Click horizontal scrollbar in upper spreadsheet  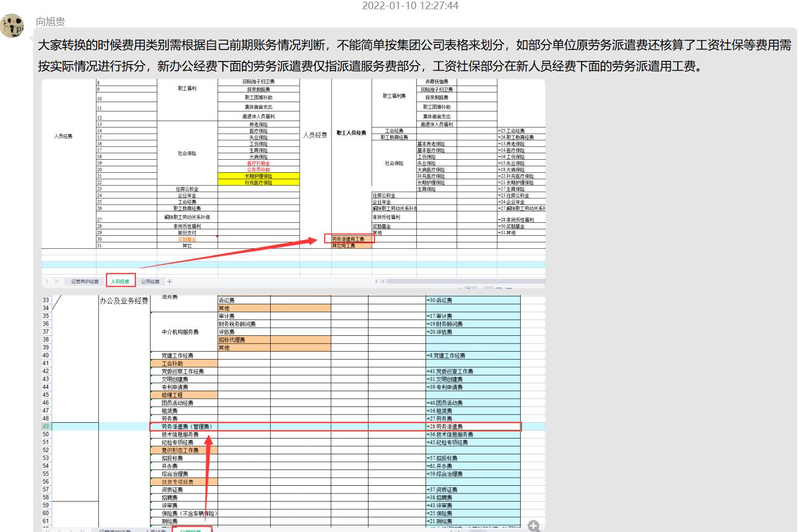pyautogui.click(x=462, y=281)
